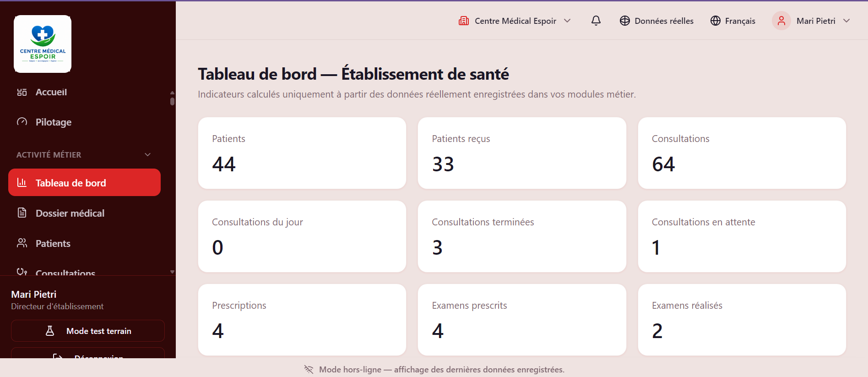Click the Patients 44 card
The height and width of the screenshot is (377, 868).
(302, 153)
